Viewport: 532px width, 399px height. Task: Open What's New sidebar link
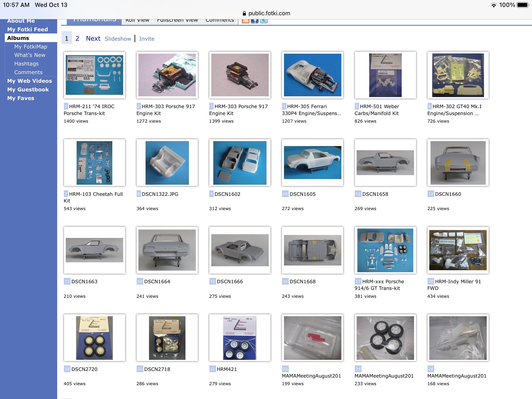30,55
